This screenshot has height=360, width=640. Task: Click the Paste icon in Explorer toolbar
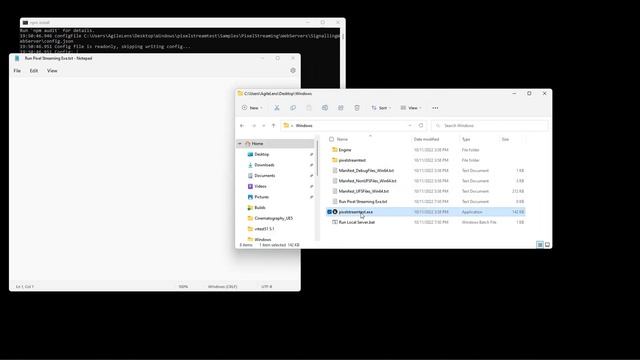pos(309,108)
